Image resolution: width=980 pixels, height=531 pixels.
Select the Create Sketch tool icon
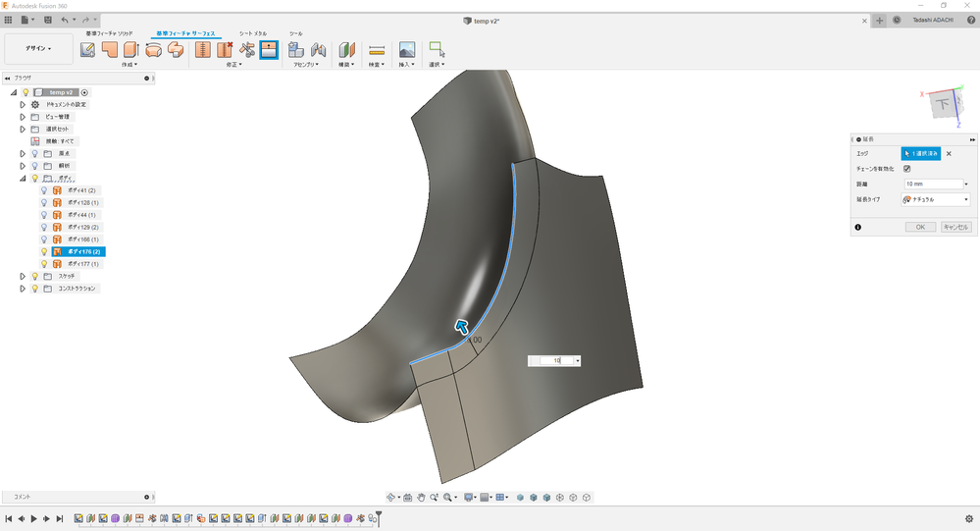click(x=87, y=49)
